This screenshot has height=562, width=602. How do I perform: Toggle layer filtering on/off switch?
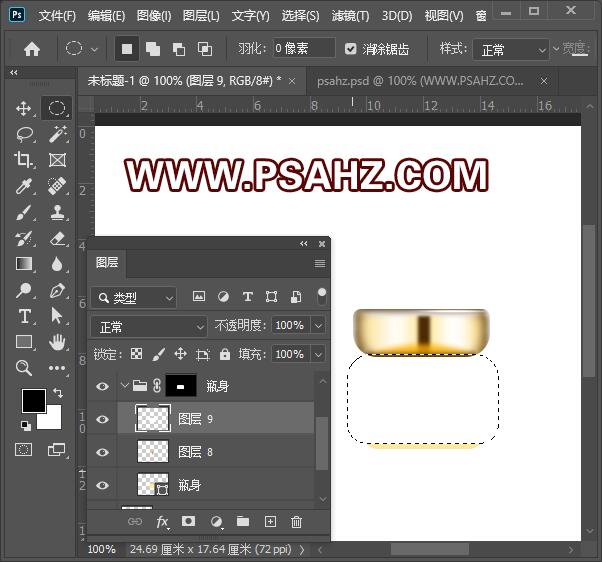[322, 296]
